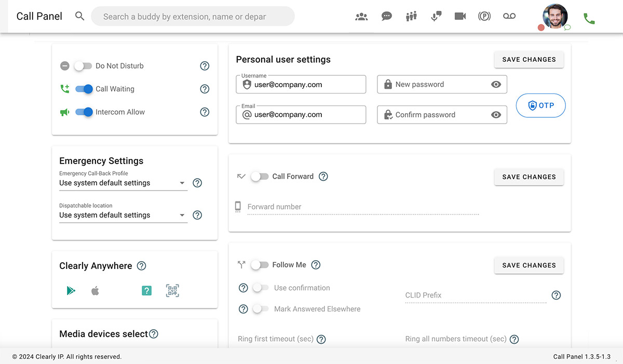Enable the Call Forward switch

click(260, 177)
